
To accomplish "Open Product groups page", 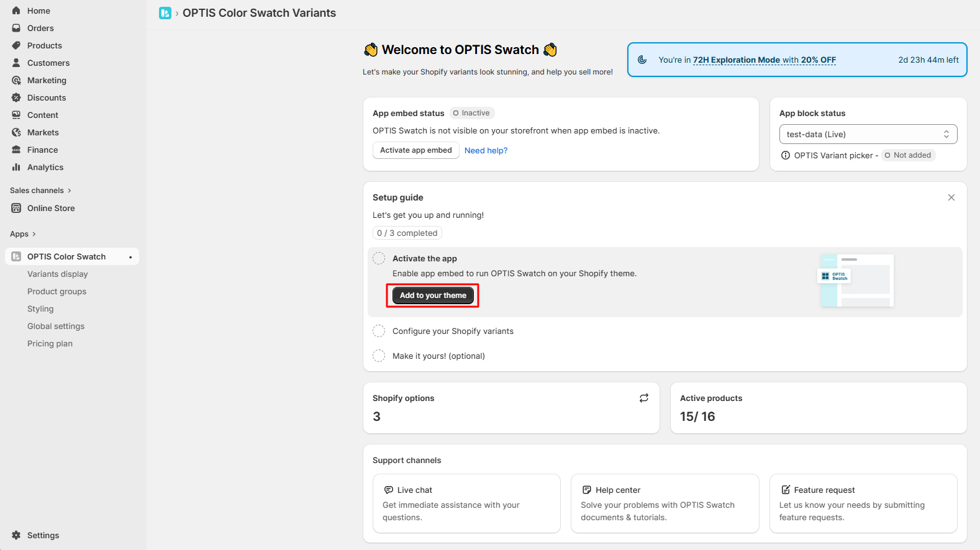I will click(57, 291).
